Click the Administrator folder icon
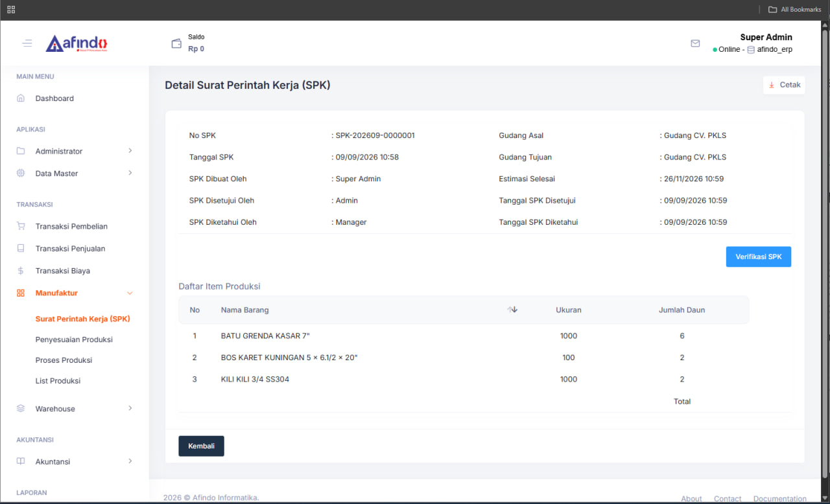Image resolution: width=830 pixels, height=504 pixels. coord(21,151)
